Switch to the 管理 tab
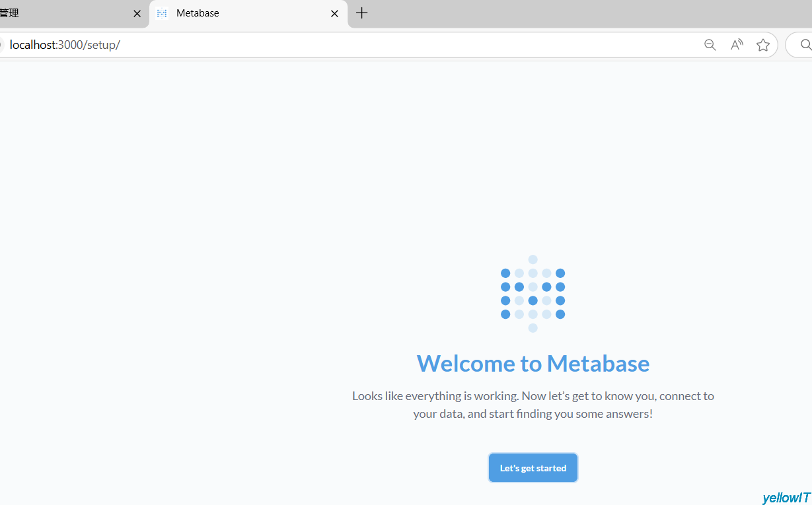Viewport: 812px width, 505px height. pos(59,13)
